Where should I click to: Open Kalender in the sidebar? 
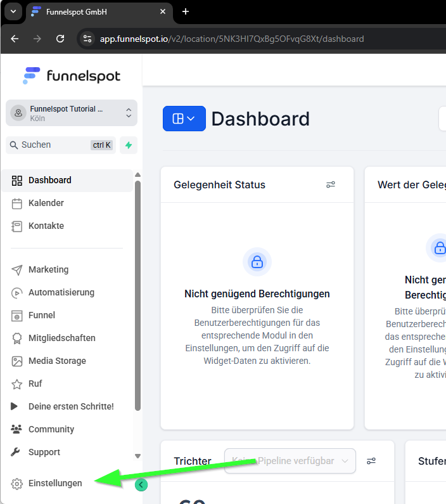[67, 203]
